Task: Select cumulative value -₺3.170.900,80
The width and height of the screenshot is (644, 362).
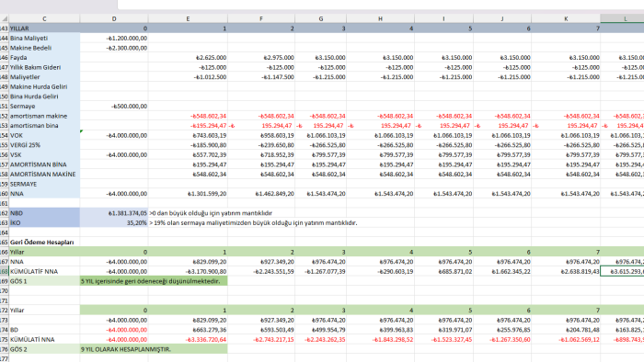Action: pos(188,271)
